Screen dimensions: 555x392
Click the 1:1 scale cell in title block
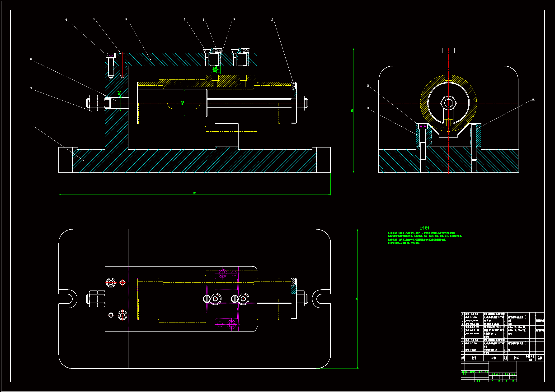point(513,378)
